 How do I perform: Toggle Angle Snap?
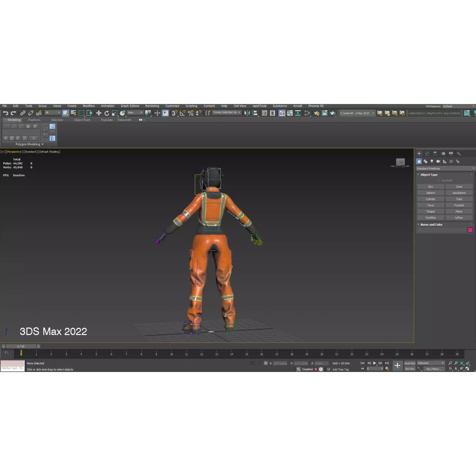[x=182, y=113]
